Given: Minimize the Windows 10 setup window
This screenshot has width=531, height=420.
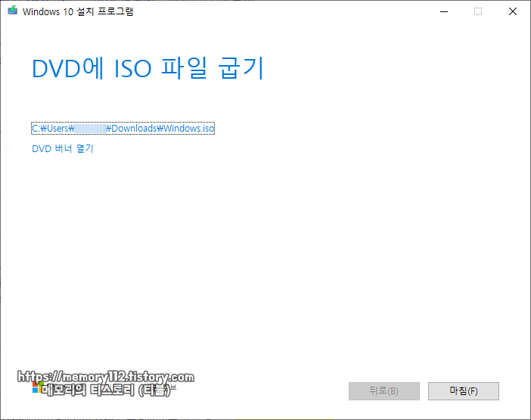Looking at the screenshot, I should click(x=444, y=11).
